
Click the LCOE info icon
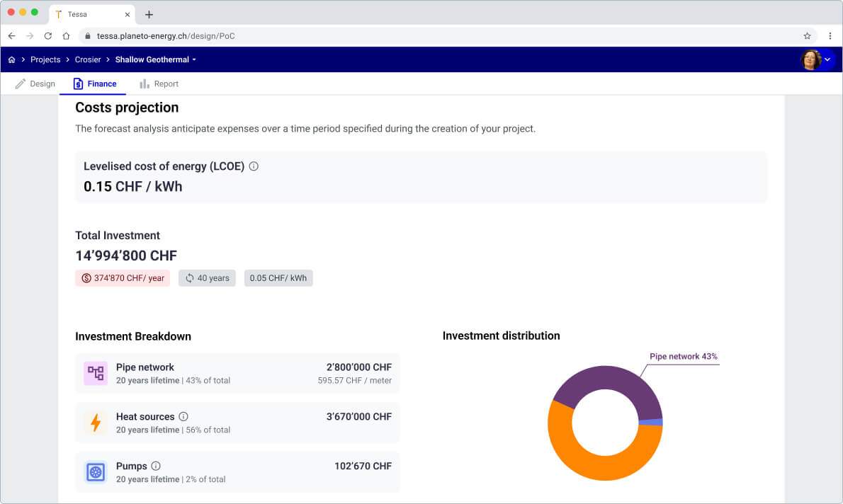[254, 166]
